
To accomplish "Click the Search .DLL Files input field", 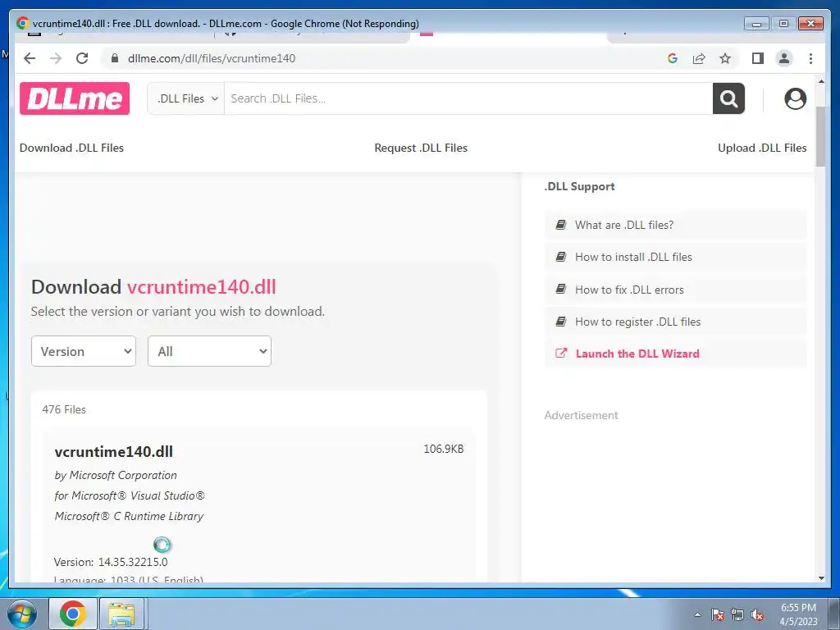I will point(468,98).
